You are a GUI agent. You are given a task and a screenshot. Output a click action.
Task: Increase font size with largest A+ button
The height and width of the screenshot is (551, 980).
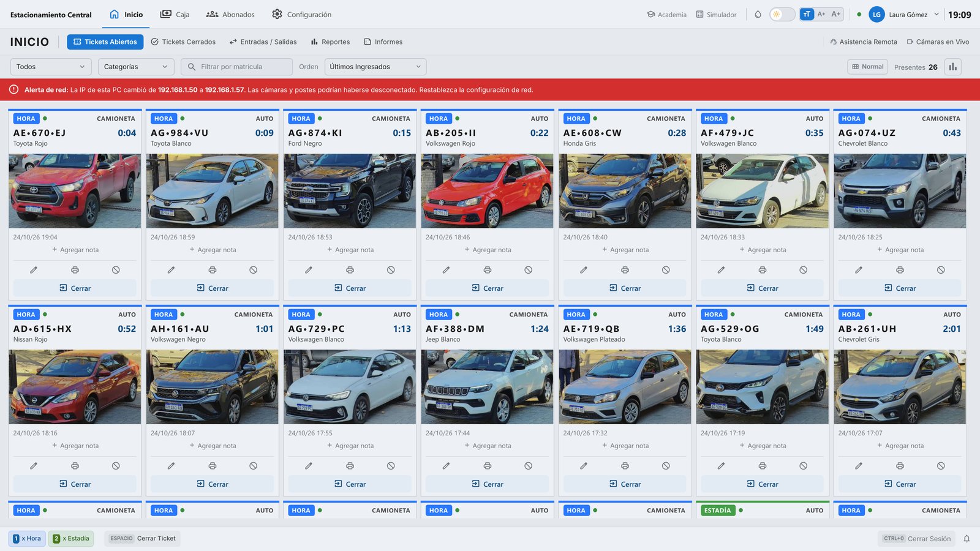click(836, 14)
